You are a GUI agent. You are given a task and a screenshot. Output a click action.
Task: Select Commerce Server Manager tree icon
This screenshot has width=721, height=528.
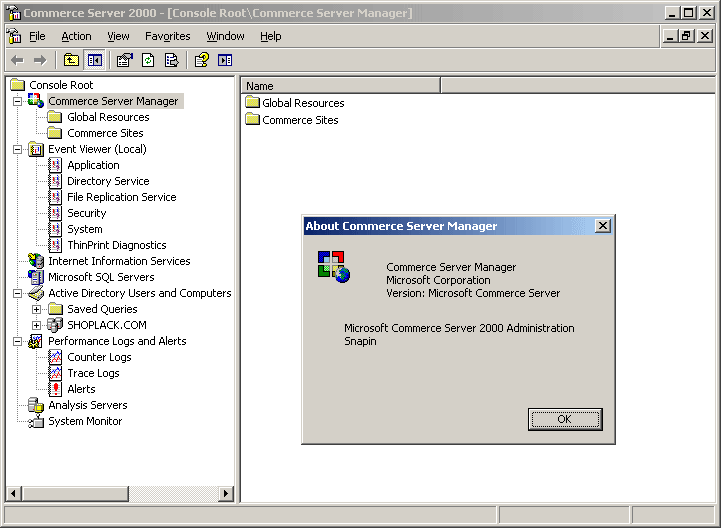pos(36,101)
